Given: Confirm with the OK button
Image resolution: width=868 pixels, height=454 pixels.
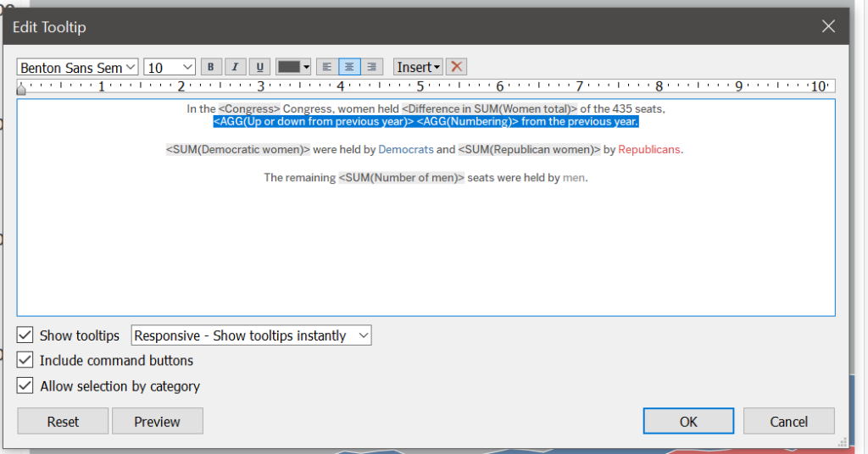Looking at the screenshot, I should pos(688,421).
